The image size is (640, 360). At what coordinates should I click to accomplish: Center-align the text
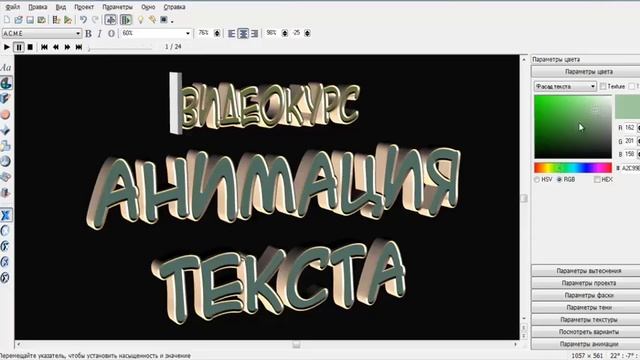point(243,33)
